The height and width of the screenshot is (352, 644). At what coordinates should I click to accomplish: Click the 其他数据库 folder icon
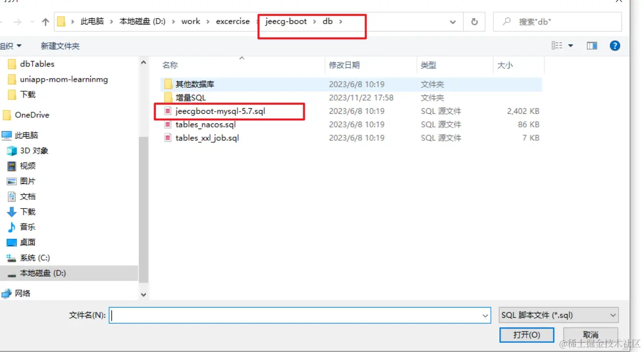168,84
